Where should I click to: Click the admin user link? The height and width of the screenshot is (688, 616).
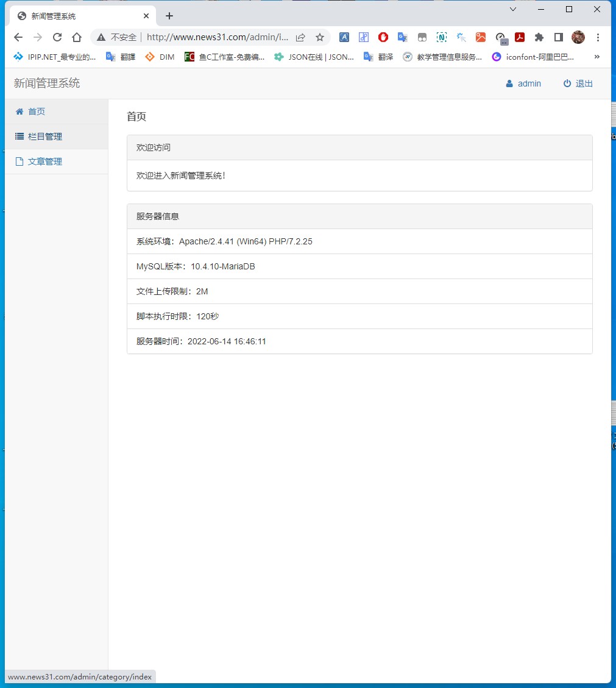(523, 83)
